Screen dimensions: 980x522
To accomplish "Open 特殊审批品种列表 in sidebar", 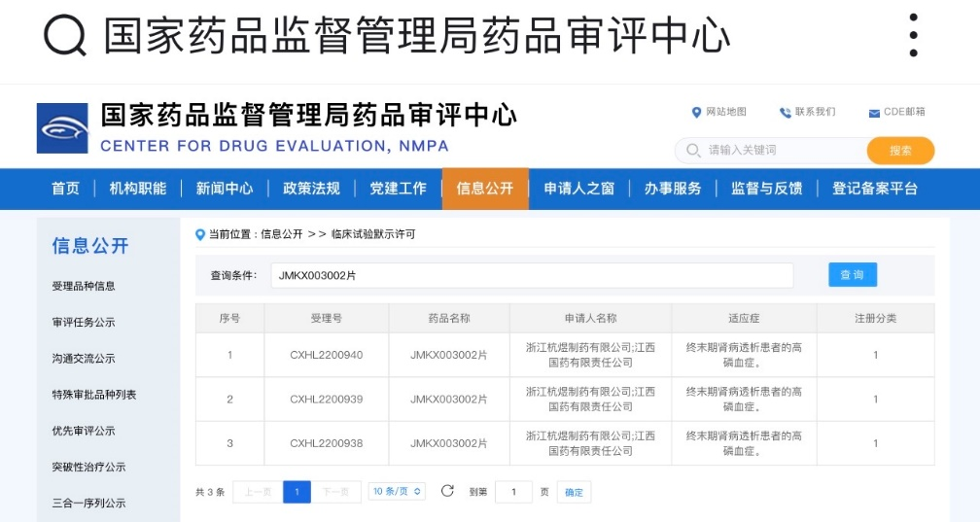I will [x=93, y=395].
